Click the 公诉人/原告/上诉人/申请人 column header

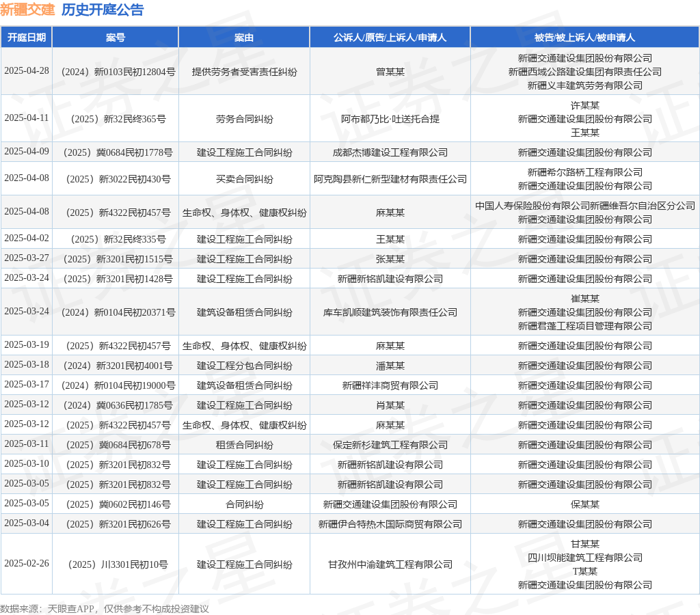(390, 38)
